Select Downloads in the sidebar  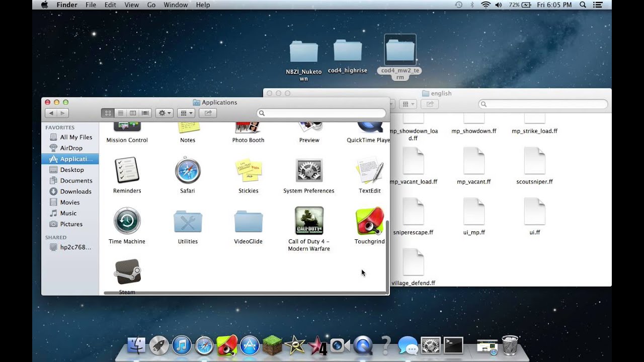pyautogui.click(x=70, y=192)
